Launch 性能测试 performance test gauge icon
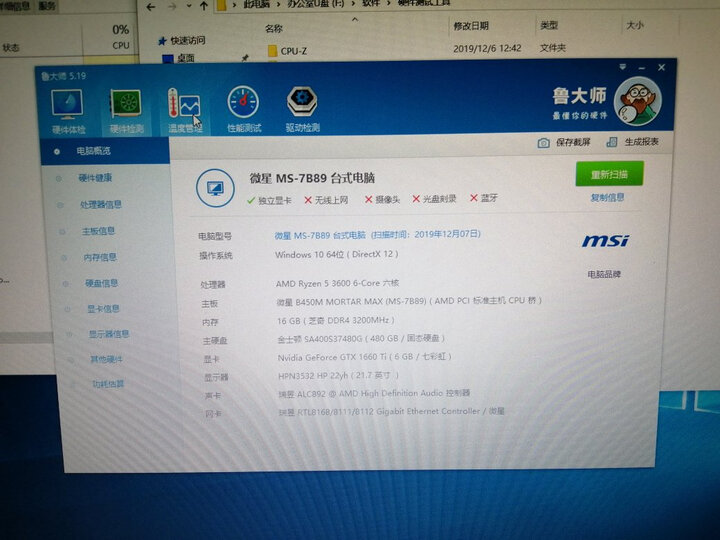 pyautogui.click(x=244, y=109)
